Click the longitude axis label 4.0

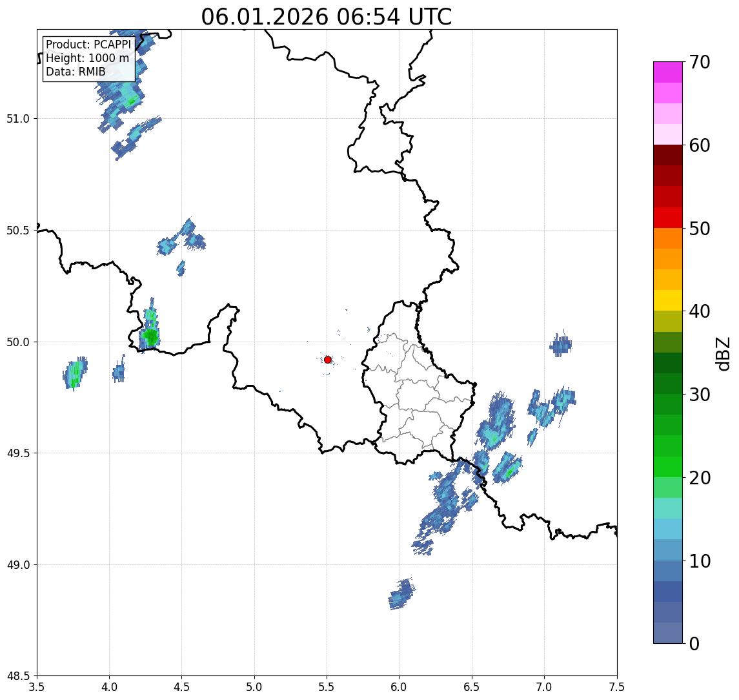click(109, 687)
